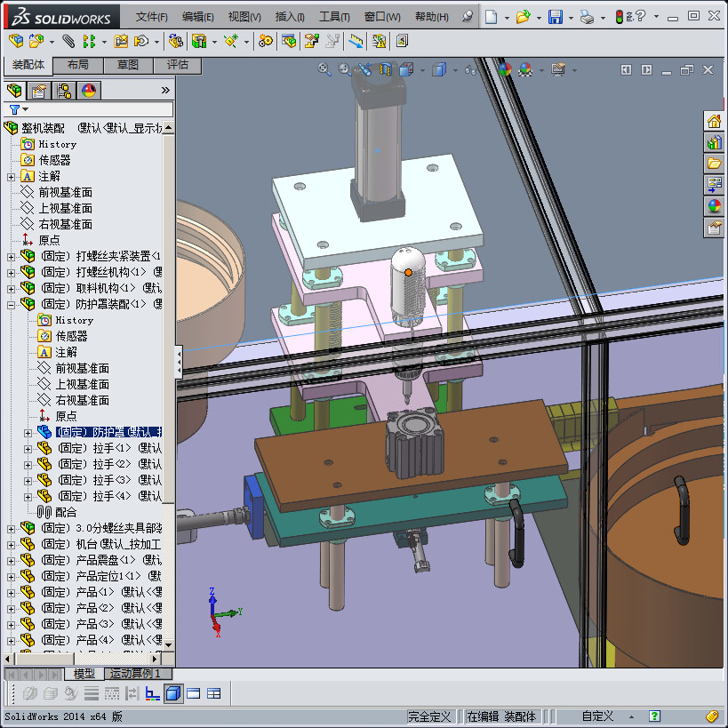Click the View Orientation cube icon
Image resolution: width=728 pixels, height=728 pixels.
(406, 69)
